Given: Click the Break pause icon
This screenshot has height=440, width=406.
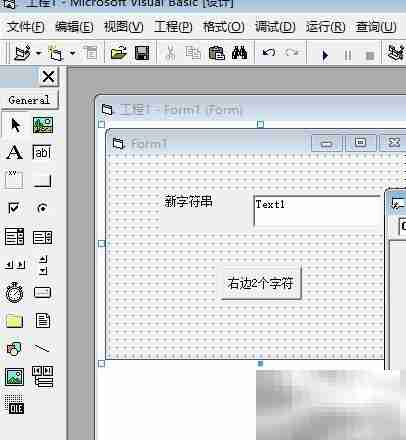Looking at the screenshot, I should (x=348, y=55).
